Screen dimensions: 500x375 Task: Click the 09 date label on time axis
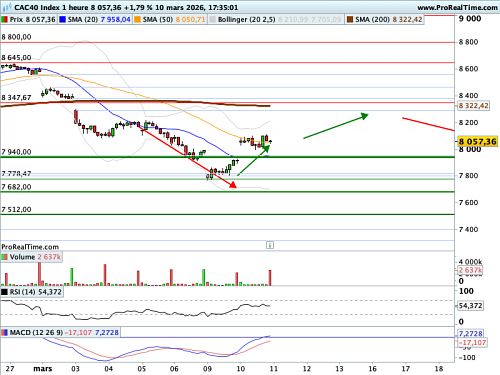207,369
